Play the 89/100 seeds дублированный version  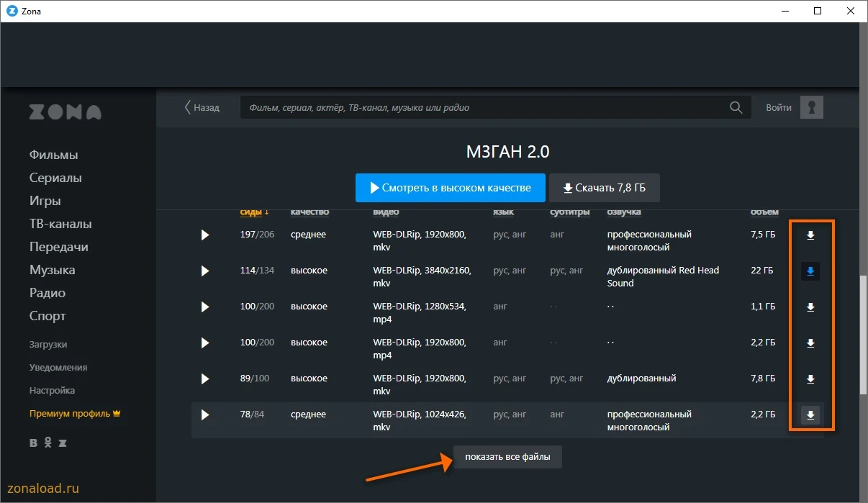pyautogui.click(x=205, y=379)
